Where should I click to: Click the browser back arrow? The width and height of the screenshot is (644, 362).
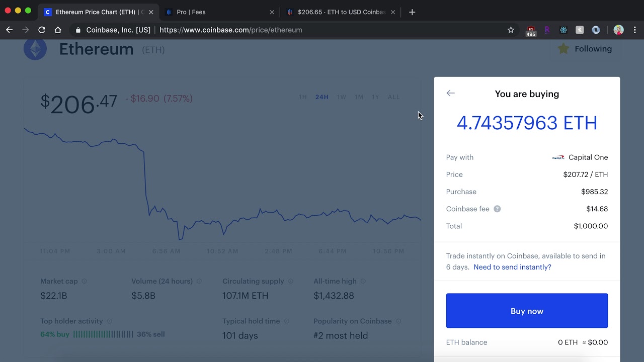coord(9,30)
